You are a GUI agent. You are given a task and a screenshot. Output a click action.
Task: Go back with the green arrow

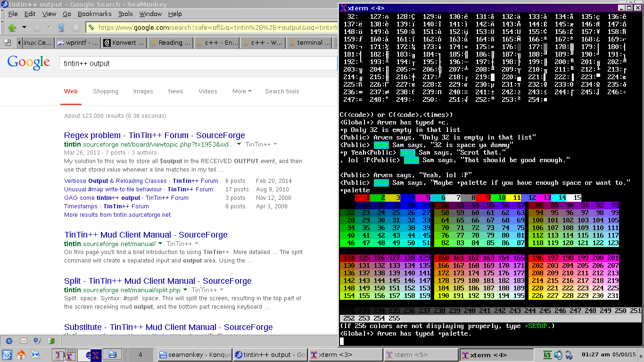click(12, 28)
